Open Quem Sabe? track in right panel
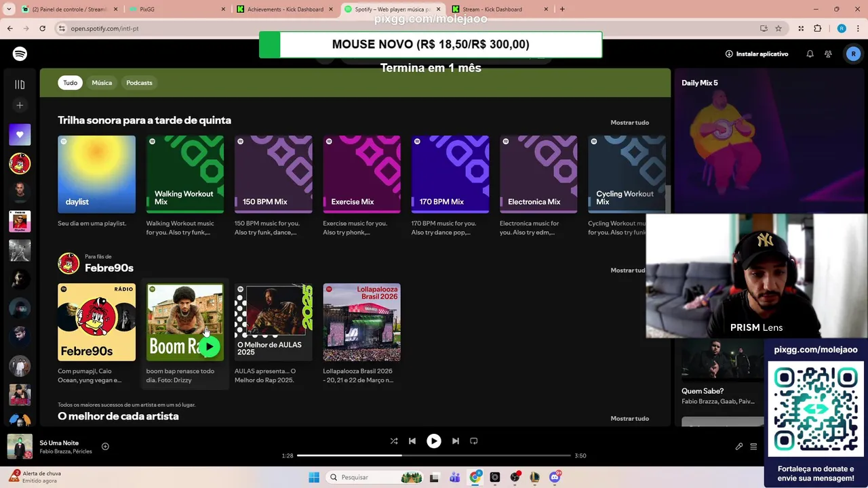 coord(703,391)
